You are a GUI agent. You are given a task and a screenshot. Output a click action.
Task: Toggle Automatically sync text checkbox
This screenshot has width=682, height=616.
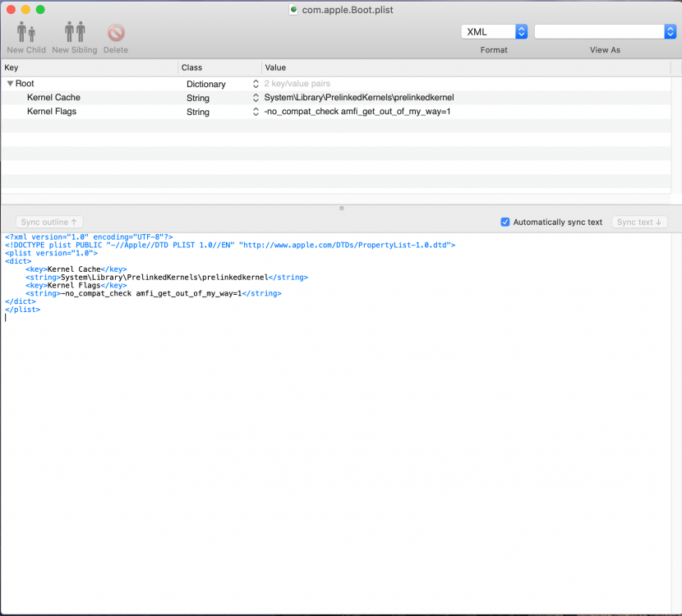tap(505, 222)
